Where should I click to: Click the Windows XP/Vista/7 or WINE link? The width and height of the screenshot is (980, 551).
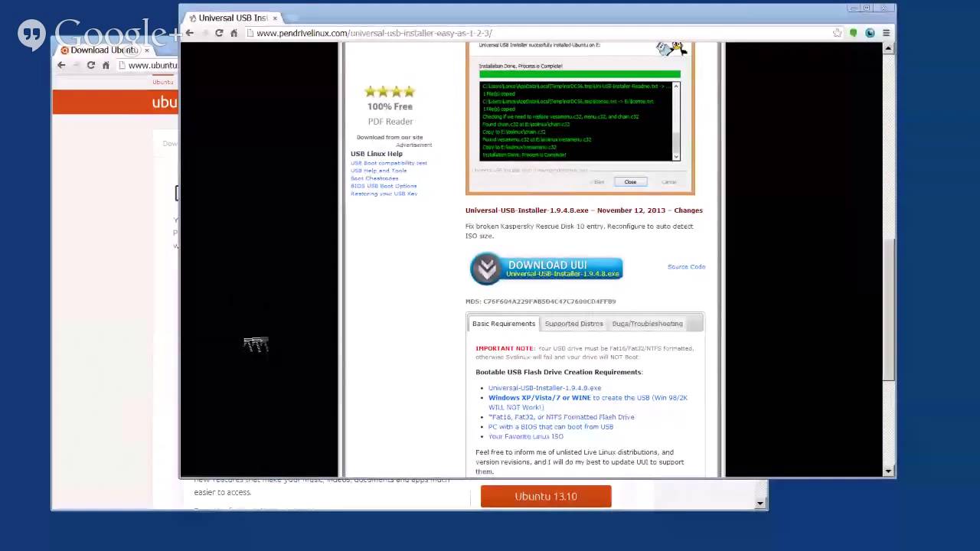(540, 398)
